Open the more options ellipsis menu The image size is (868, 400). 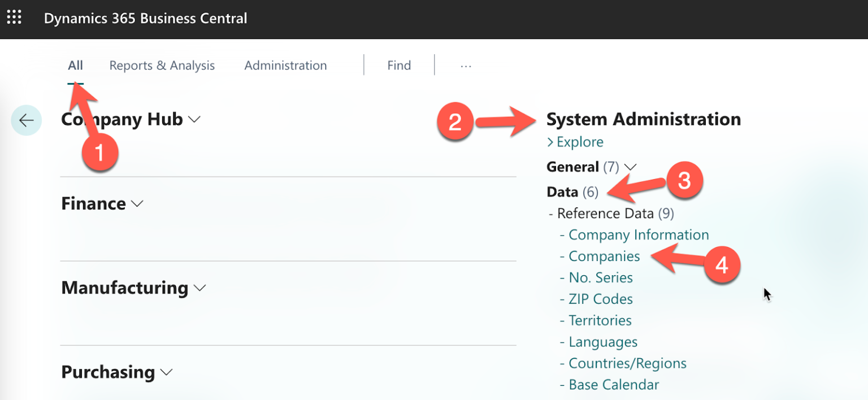click(466, 65)
